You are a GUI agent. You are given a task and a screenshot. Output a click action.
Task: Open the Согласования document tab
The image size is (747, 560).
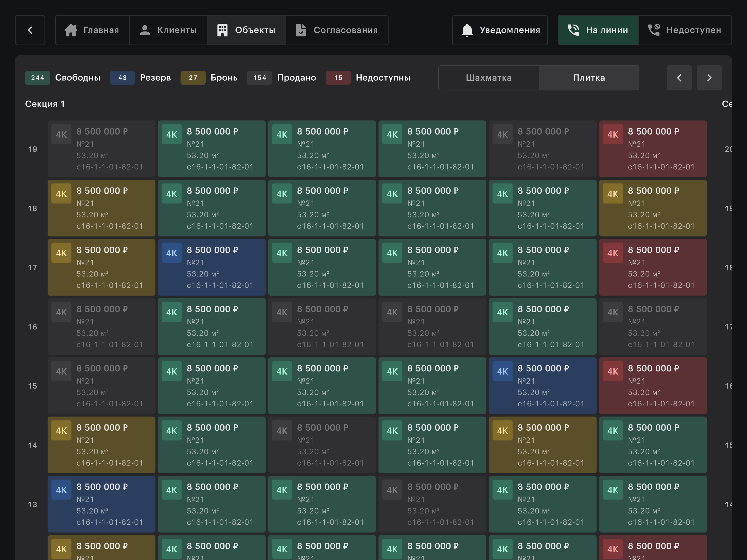337,30
